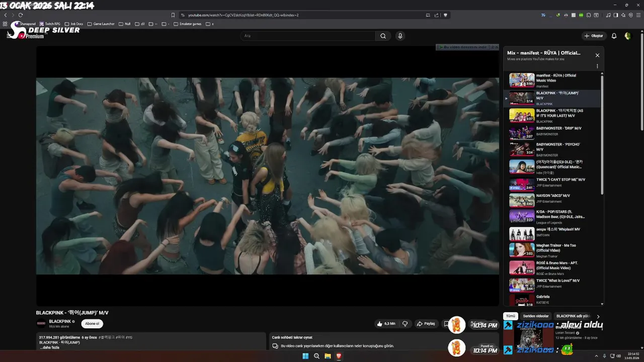Open BLACKPINK channel avatar under the video
This screenshot has height=362, width=644.
tap(41, 323)
